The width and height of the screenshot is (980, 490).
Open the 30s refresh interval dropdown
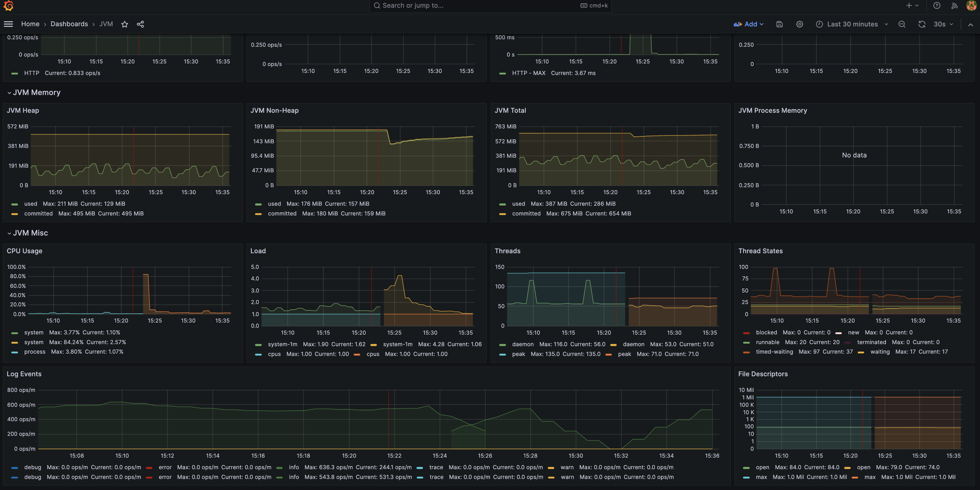pos(943,24)
